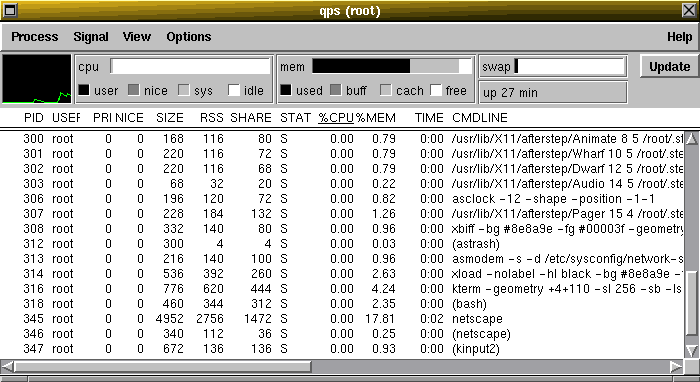Select the (astrash) process row
The width and height of the screenshot is (700, 382).
click(x=342, y=244)
